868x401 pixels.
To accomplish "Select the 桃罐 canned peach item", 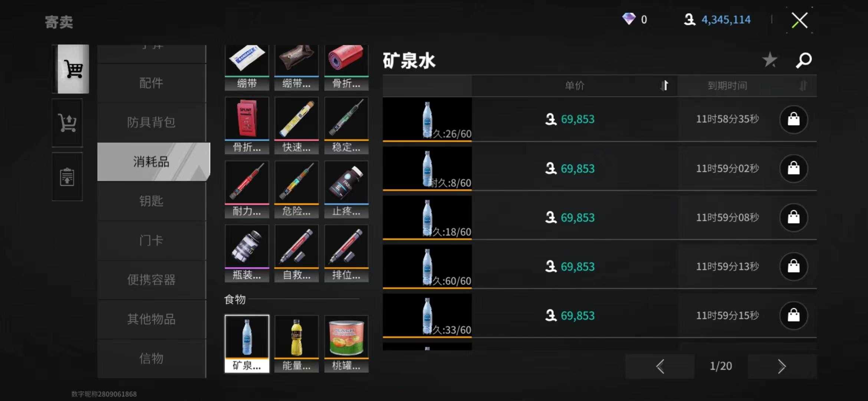I will tap(346, 344).
